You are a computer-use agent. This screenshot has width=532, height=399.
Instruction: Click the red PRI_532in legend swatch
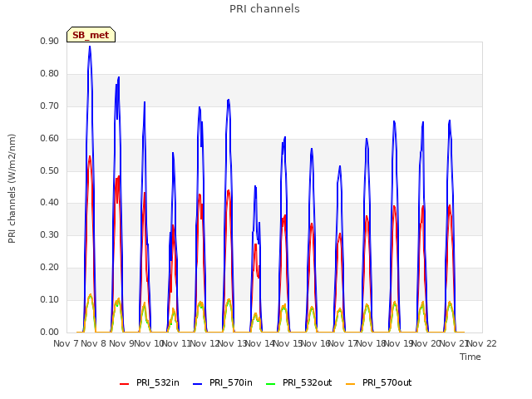coord(125,384)
